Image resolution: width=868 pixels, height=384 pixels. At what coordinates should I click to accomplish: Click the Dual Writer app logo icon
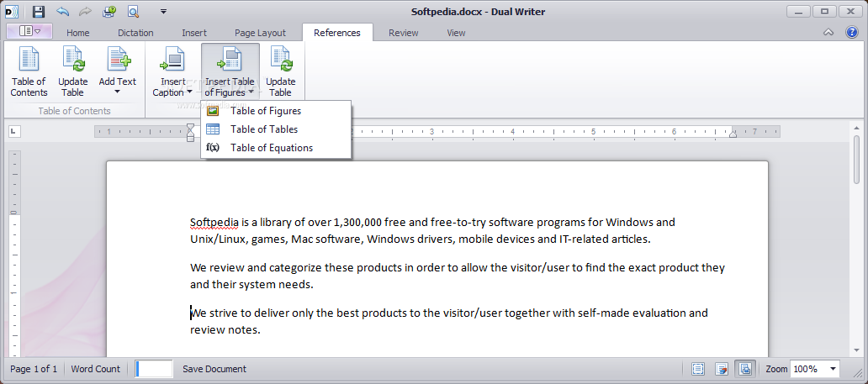coord(12,11)
